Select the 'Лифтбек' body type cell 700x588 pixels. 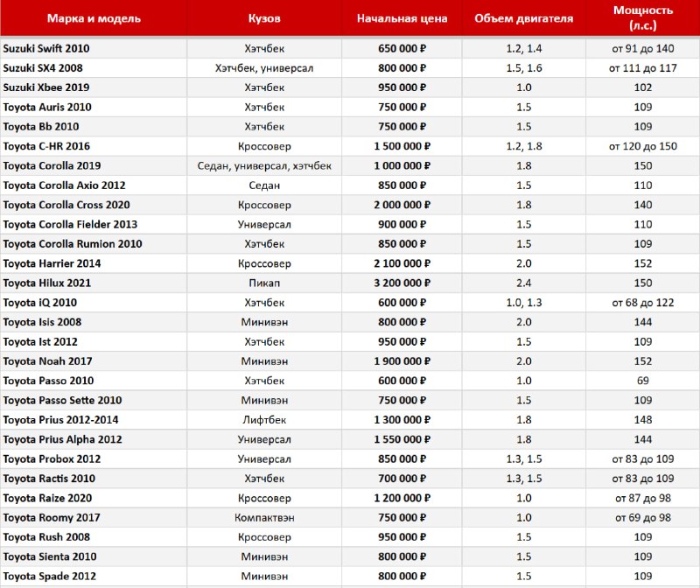click(x=263, y=420)
